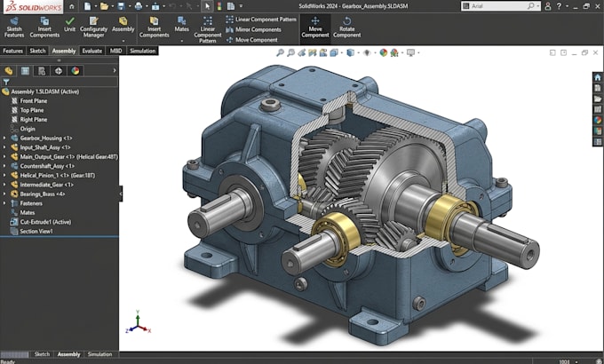The height and width of the screenshot is (364, 604).
Task: Select Front Plane in the feature tree
Action: pos(34,101)
